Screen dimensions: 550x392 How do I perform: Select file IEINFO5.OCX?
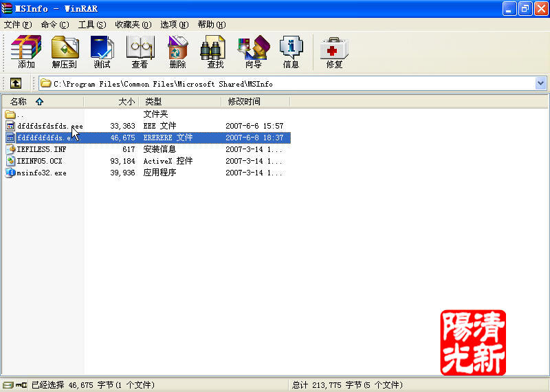pyautogui.click(x=40, y=161)
